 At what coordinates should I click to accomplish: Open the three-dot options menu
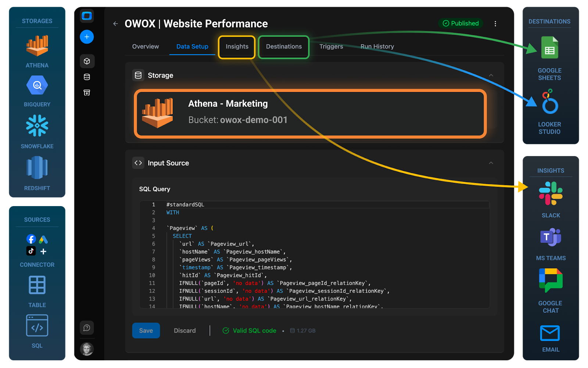point(495,23)
